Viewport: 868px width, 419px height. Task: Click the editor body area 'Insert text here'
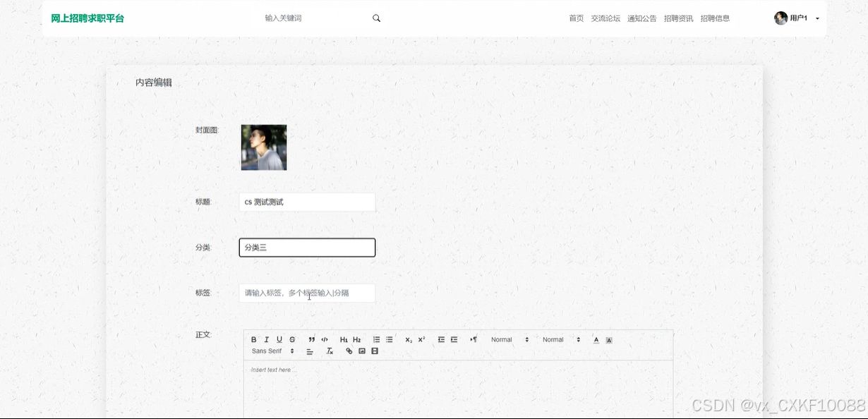click(x=458, y=389)
